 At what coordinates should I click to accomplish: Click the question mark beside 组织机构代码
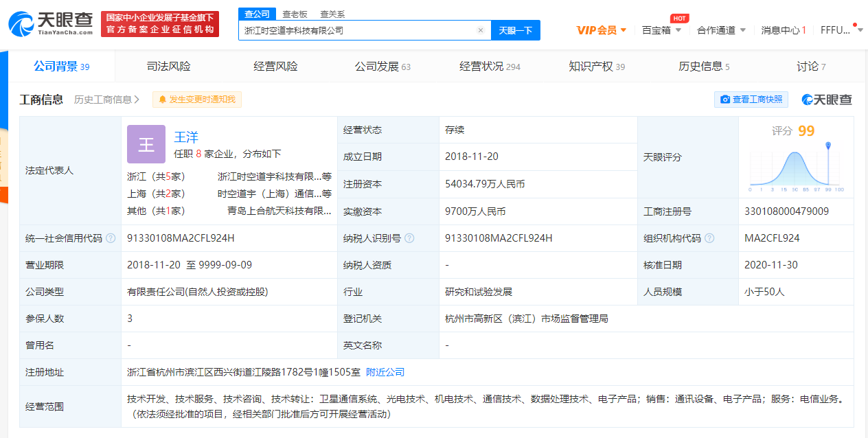710,238
